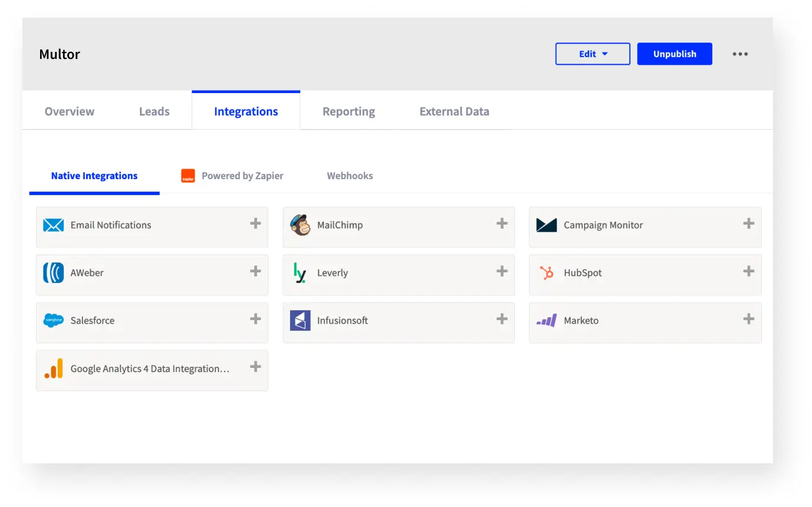Click Google Analytics 4 Data Integration text
Screen dimensions: 812x507
pos(150,368)
